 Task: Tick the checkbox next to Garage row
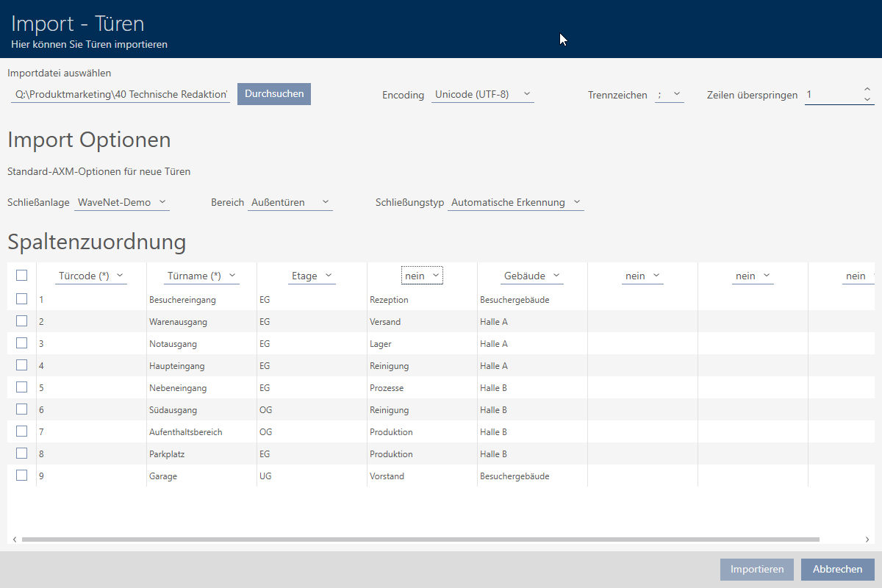pos(21,476)
